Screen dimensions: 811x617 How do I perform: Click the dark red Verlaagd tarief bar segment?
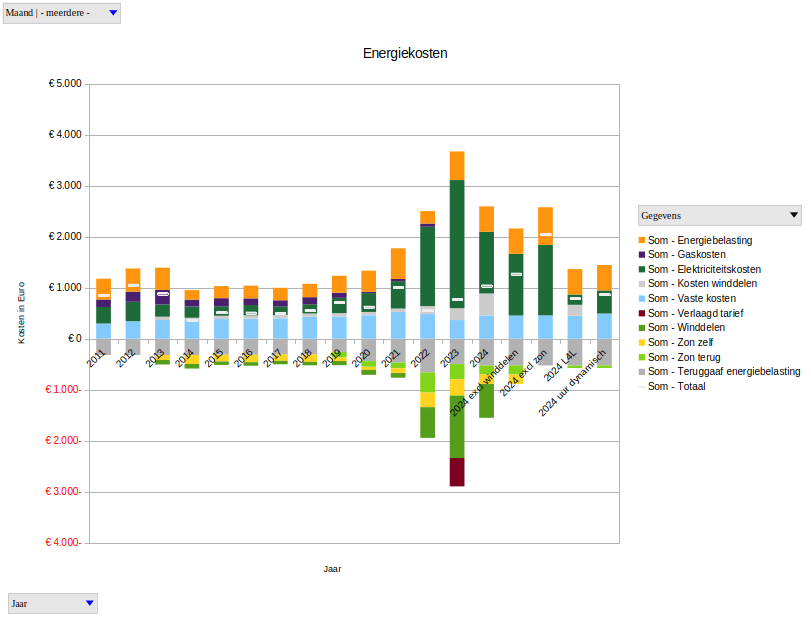pos(457,472)
